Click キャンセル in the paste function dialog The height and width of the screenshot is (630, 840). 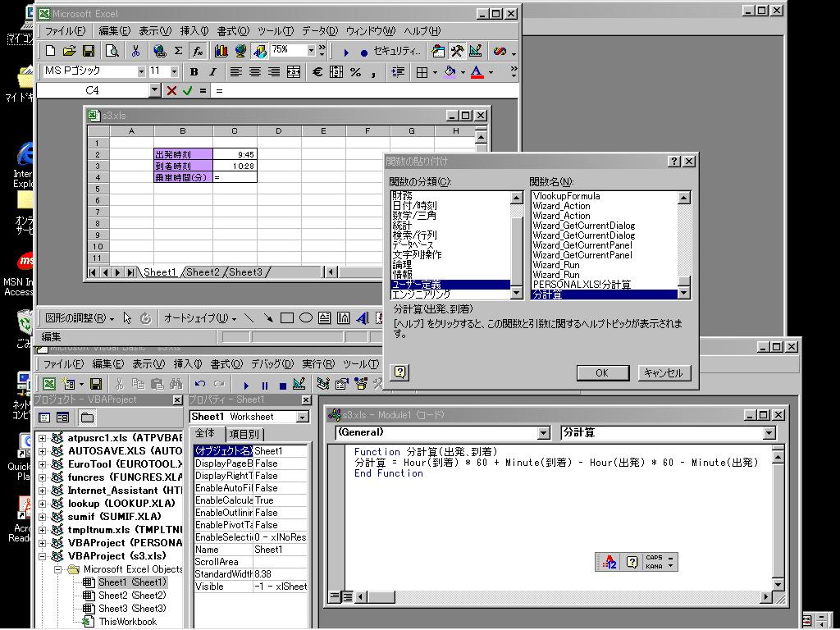tap(664, 373)
